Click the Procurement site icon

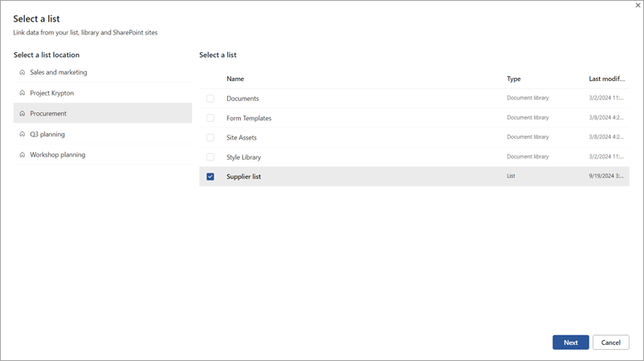[x=22, y=114]
